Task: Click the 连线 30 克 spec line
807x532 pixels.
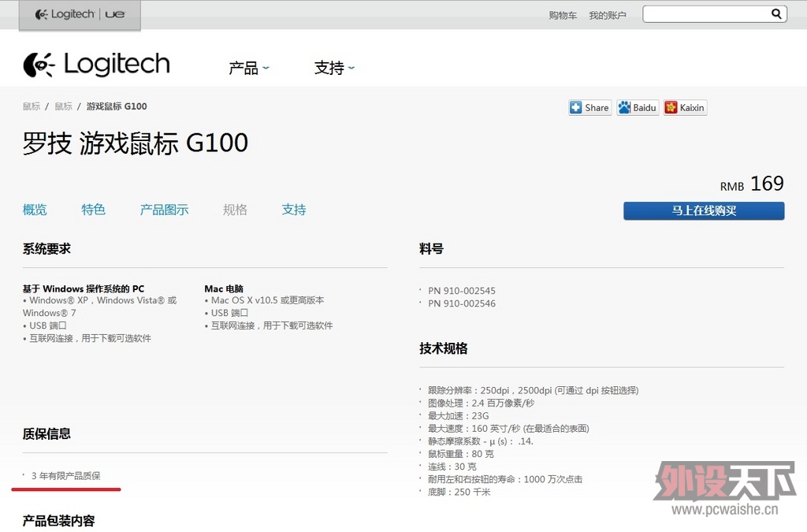Action: tap(452, 467)
